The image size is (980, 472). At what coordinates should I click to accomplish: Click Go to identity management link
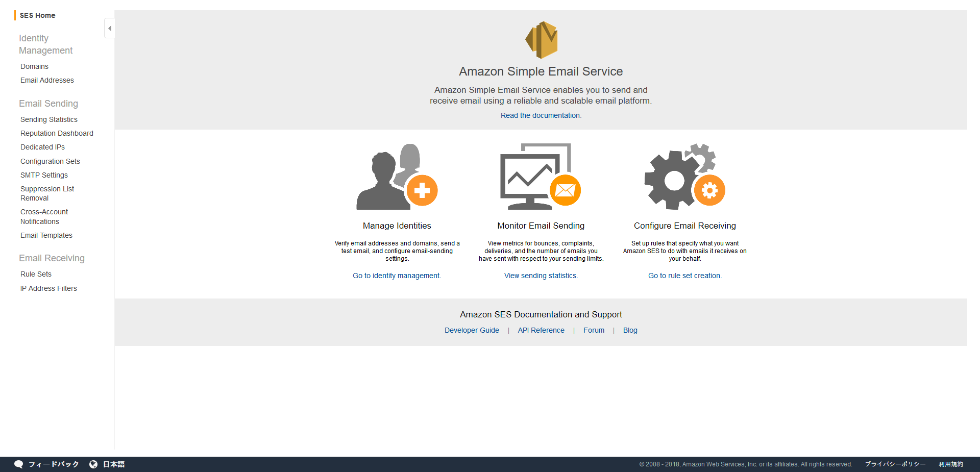(397, 276)
